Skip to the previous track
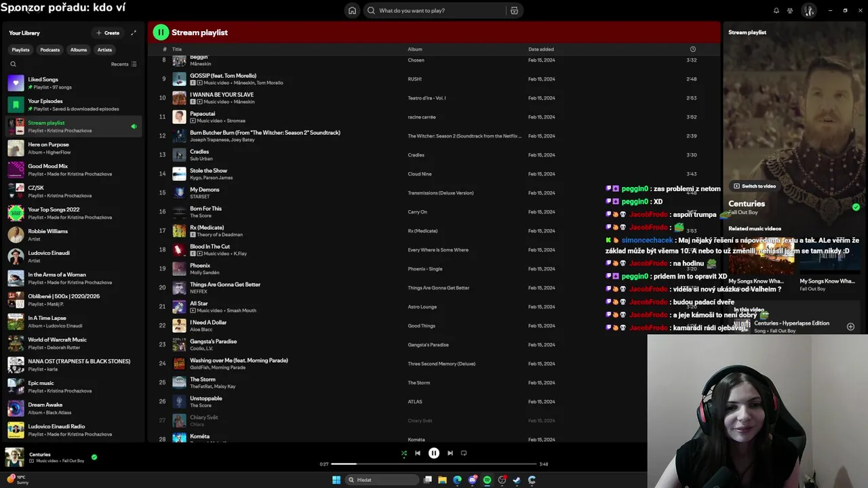Viewport: 868px width, 488px height. point(418,453)
